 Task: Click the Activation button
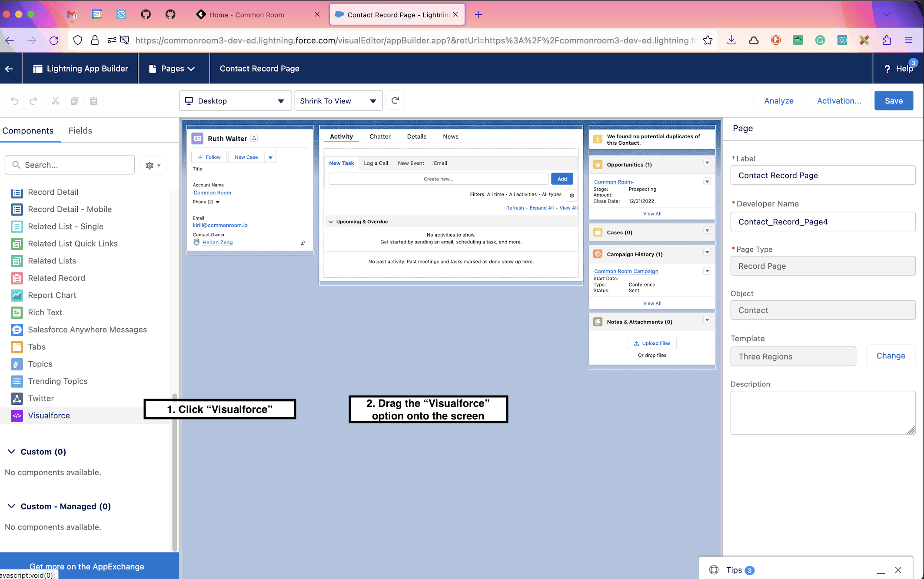[839, 101]
